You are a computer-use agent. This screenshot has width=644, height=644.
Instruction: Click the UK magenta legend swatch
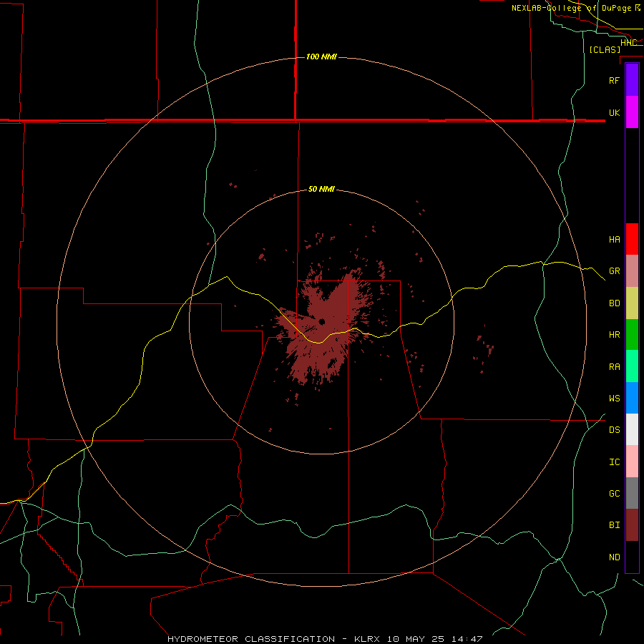[632, 112]
